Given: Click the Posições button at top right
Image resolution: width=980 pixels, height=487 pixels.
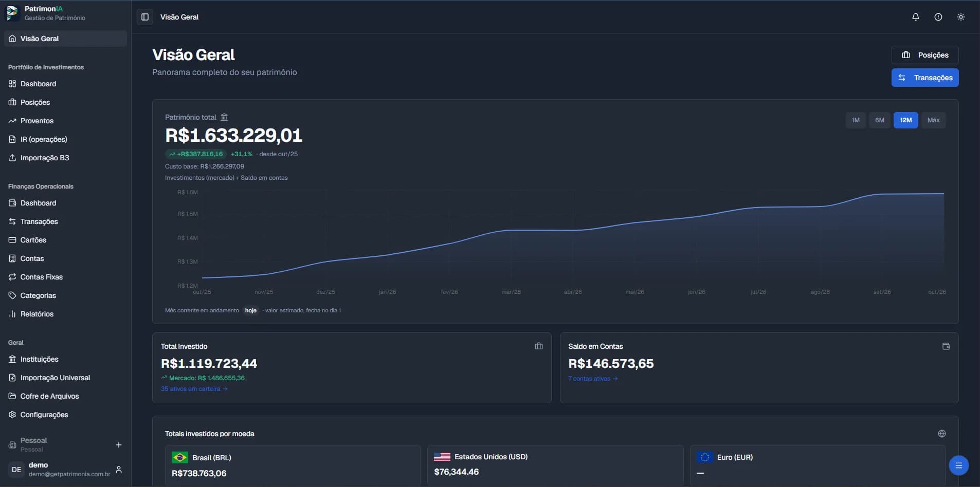Looking at the screenshot, I should click(925, 55).
